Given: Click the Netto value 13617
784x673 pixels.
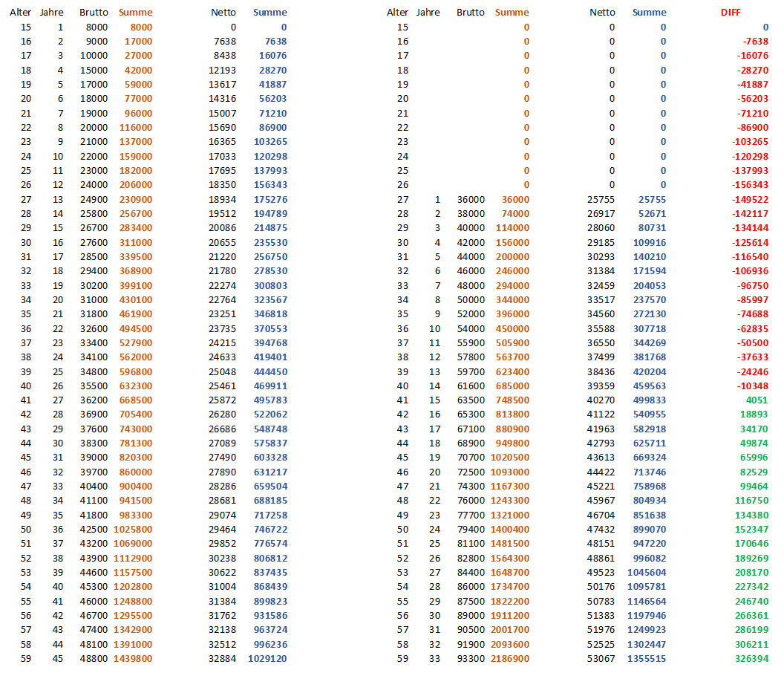Looking at the screenshot, I should pyautogui.click(x=223, y=85).
